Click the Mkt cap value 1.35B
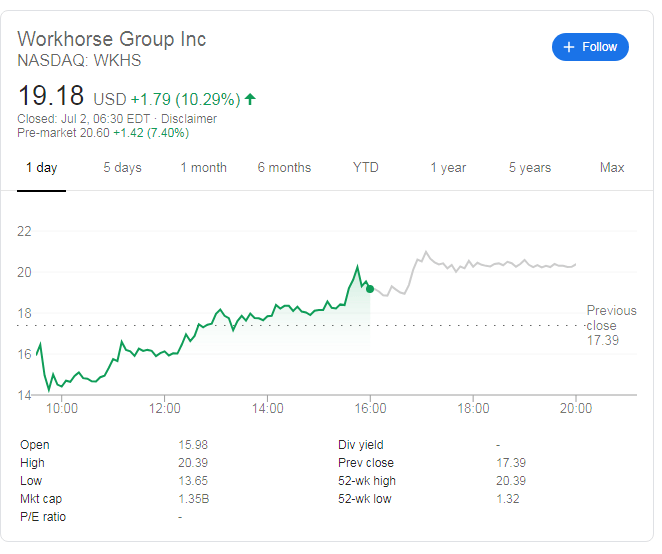Image resolution: width=662 pixels, height=554 pixels. [193, 499]
